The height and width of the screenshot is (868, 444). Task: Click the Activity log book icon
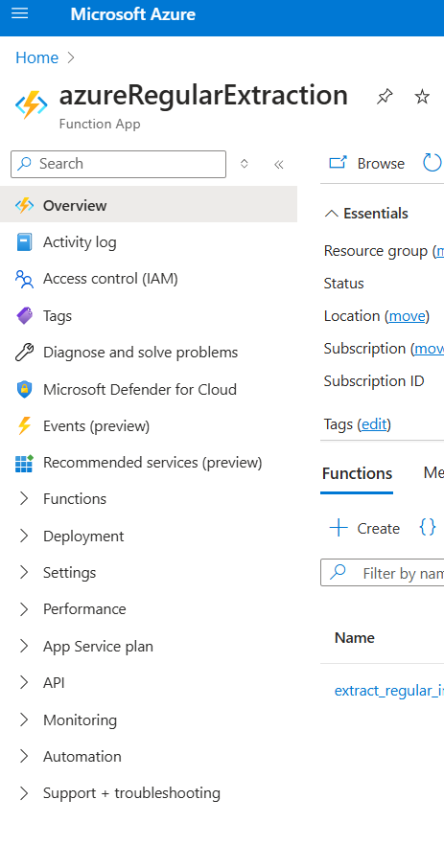point(24,242)
